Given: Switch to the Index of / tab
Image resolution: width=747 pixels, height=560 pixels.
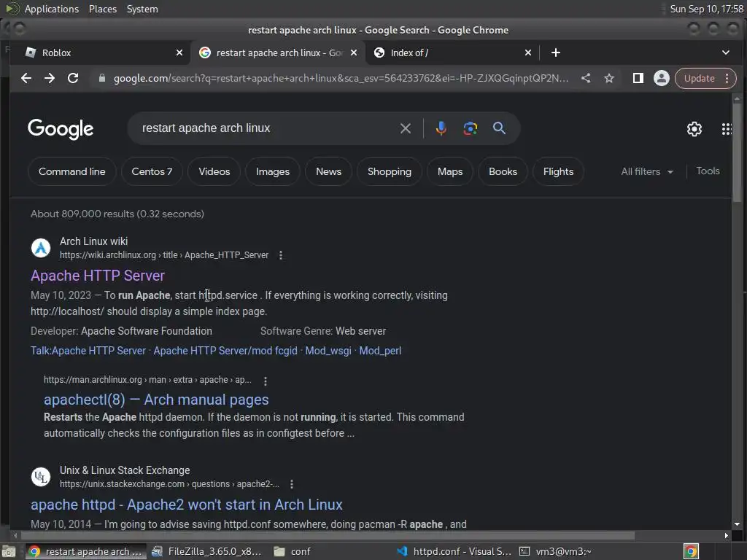Looking at the screenshot, I should tap(450, 52).
